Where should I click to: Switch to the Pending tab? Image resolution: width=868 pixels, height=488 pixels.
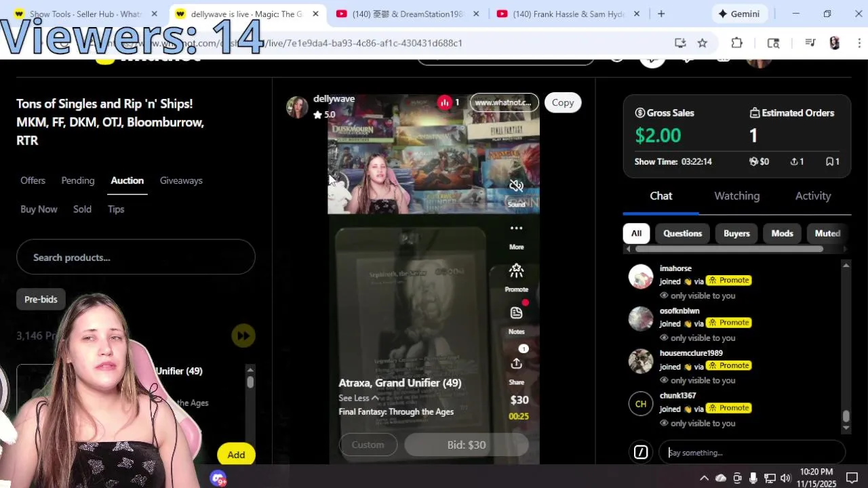click(78, 180)
